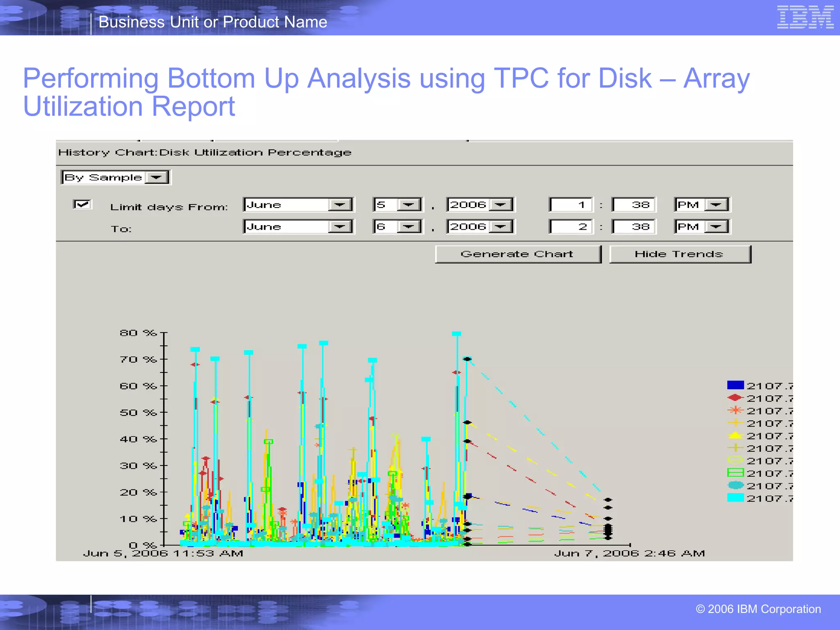Click the Jun 5, 2006 11:53 AM label
Screen dimensions: 840x630
pos(163,554)
